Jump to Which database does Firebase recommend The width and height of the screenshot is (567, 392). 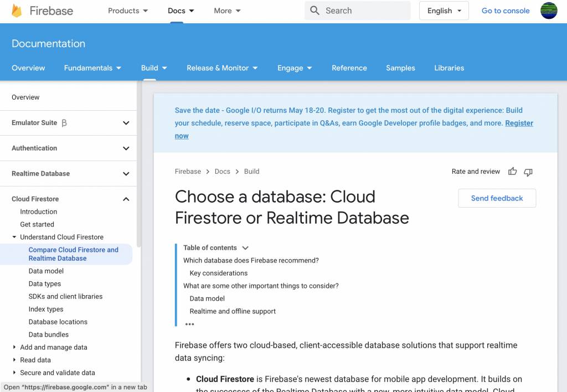(251, 260)
